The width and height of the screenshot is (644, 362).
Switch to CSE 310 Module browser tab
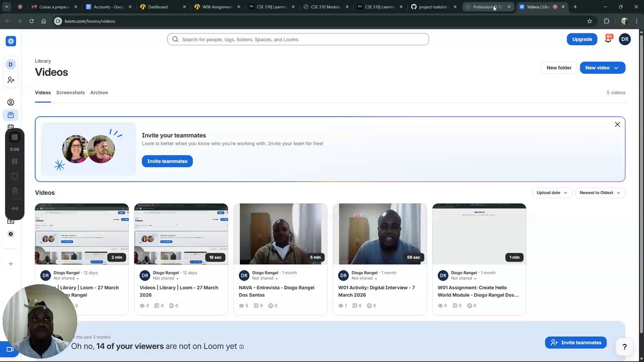(x=325, y=7)
